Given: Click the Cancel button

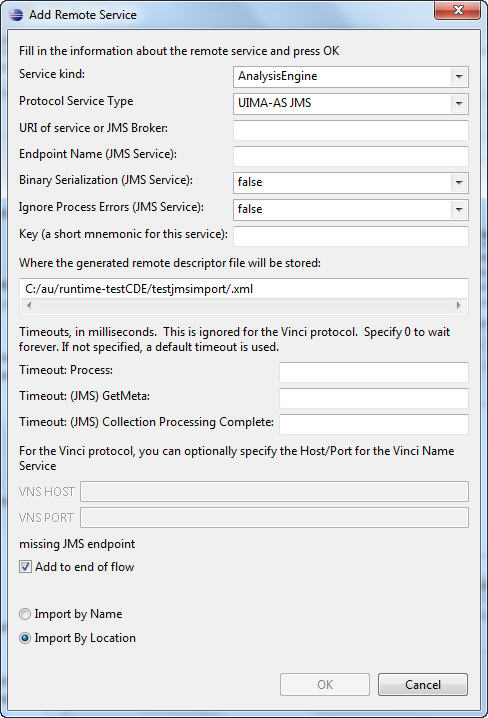Looking at the screenshot, I should [423, 685].
